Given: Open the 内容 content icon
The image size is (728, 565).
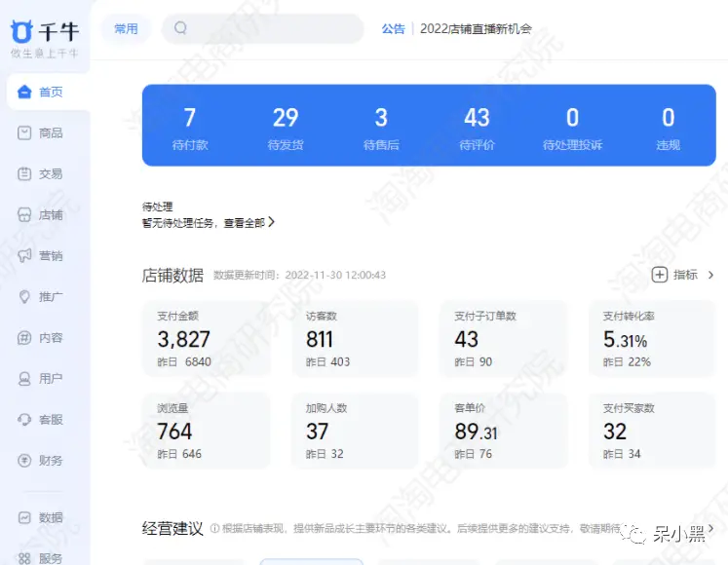Looking at the screenshot, I should 24,337.
